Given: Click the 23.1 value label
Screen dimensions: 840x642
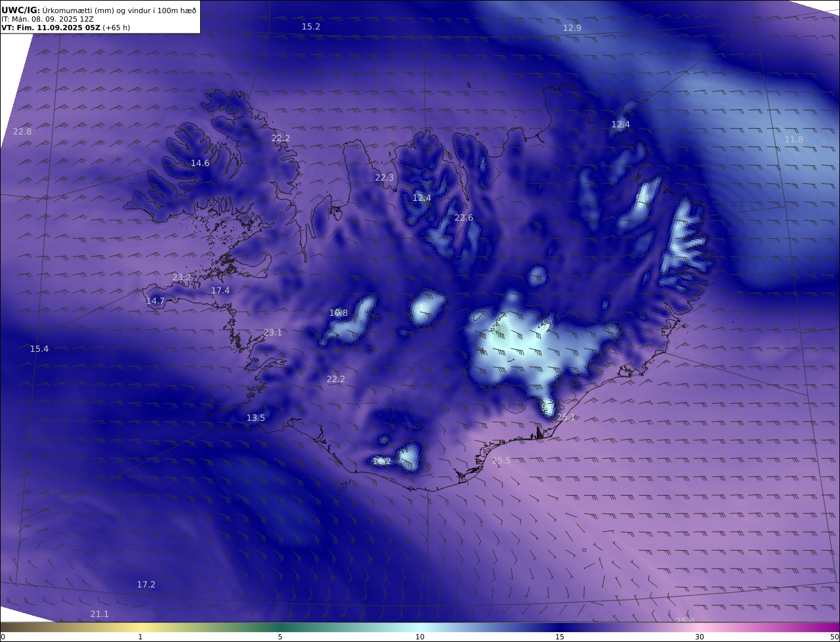Looking at the screenshot, I should click(x=273, y=333).
